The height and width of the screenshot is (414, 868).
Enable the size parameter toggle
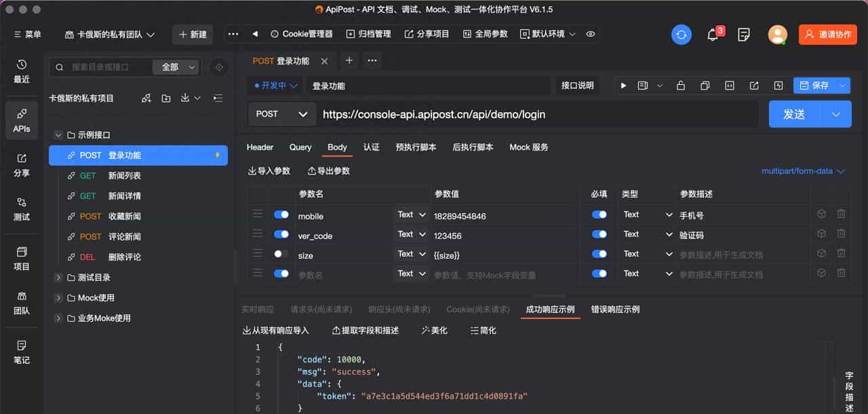point(281,255)
